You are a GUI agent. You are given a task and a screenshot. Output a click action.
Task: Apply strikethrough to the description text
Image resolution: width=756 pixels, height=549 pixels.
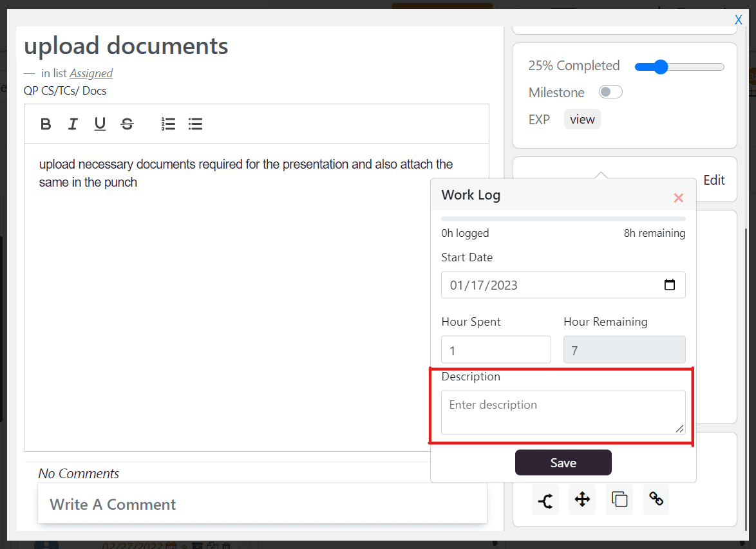[127, 124]
